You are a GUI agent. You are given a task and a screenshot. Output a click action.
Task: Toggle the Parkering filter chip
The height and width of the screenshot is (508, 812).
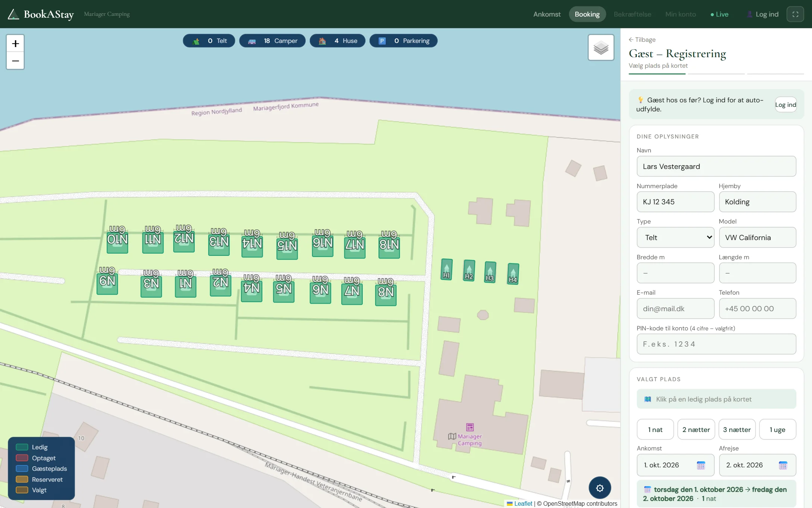403,41
